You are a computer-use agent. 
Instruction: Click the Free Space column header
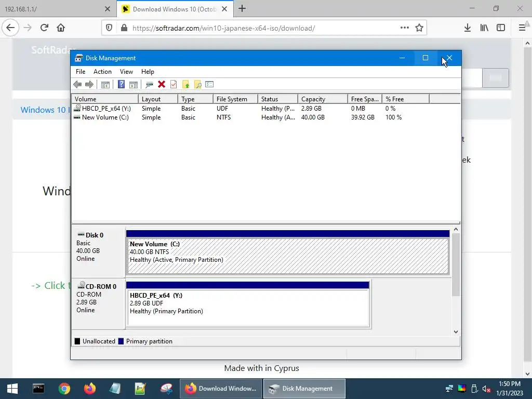365,99
